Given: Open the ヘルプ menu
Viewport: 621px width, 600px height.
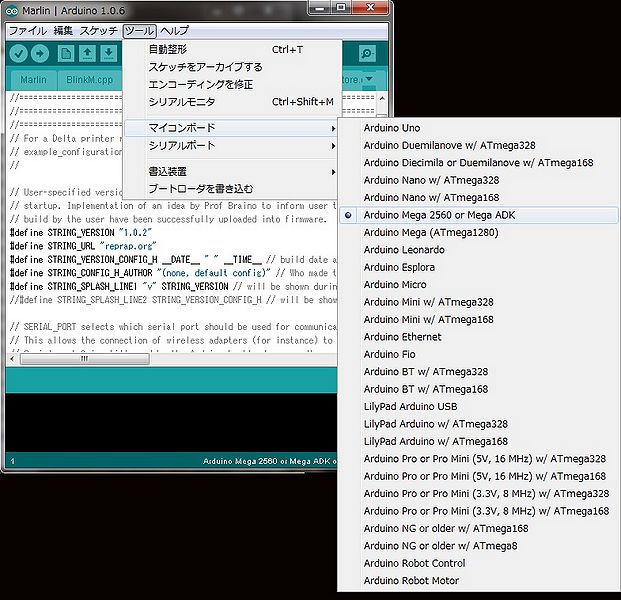Looking at the screenshot, I should (175, 30).
